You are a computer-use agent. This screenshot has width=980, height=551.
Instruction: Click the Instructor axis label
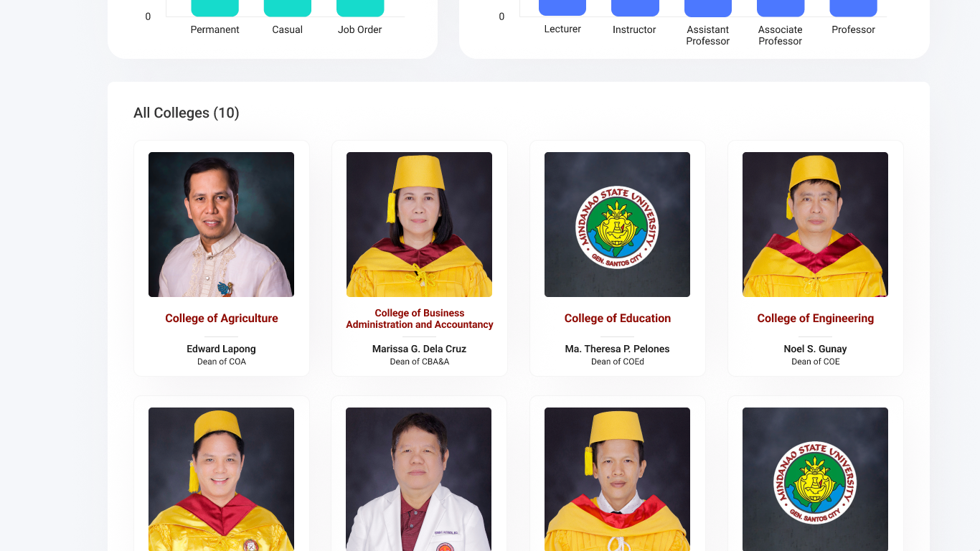(x=635, y=29)
